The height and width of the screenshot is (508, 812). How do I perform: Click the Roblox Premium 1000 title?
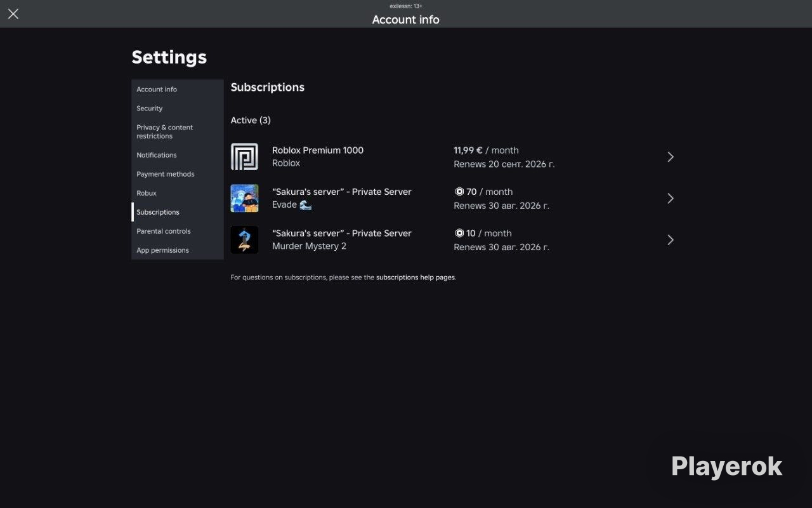pyautogui.click(x=318, y=150)
